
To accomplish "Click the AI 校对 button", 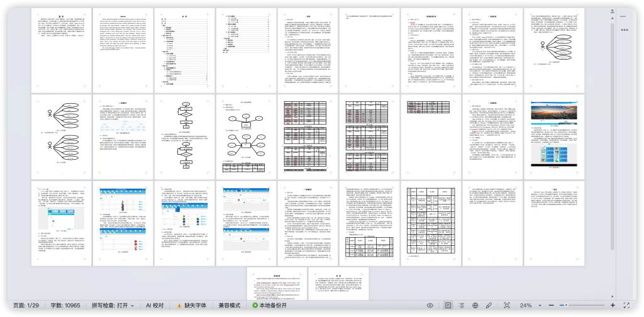I will (155, 306).
